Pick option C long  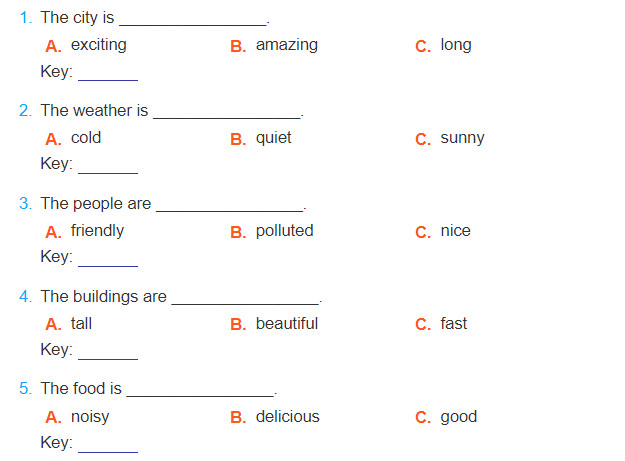pos(443,45)
